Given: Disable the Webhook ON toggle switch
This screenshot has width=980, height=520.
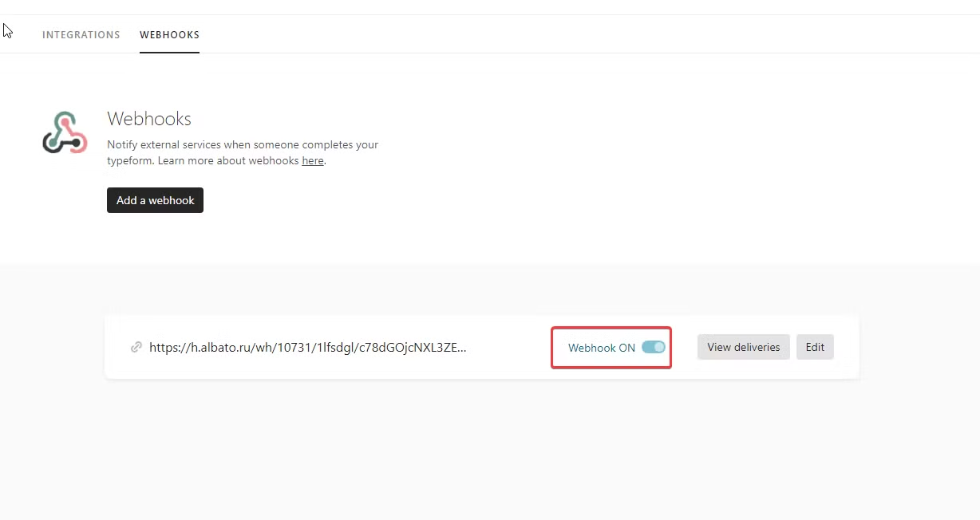Looking at the screenshot, I should pos(653,348).
